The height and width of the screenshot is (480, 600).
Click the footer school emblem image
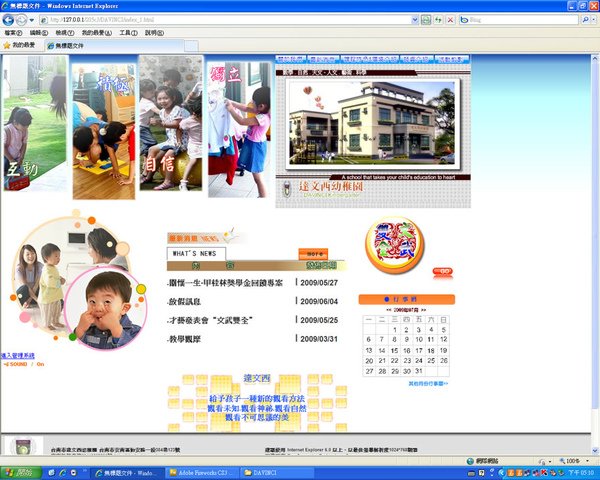pos(23,446)
